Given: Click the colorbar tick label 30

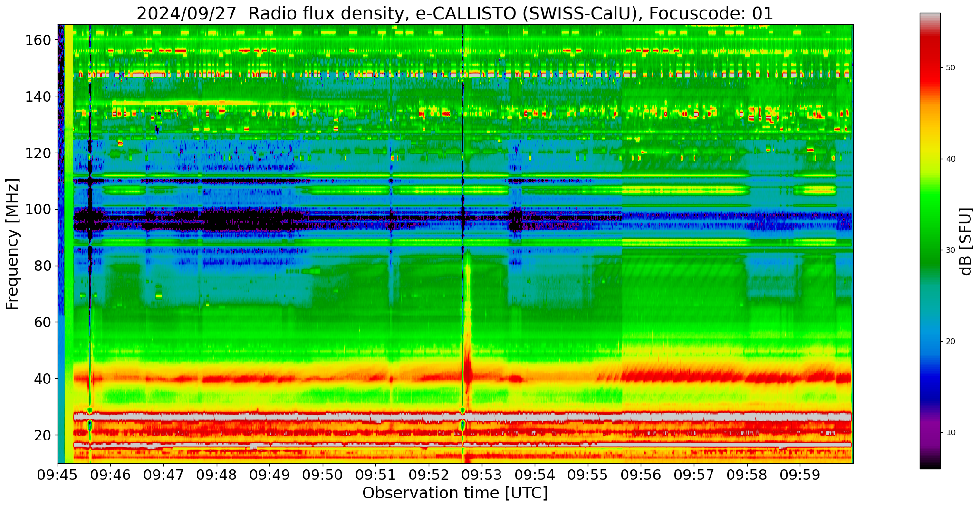Looking at the screenshot, I should click(x=951, y=250).
